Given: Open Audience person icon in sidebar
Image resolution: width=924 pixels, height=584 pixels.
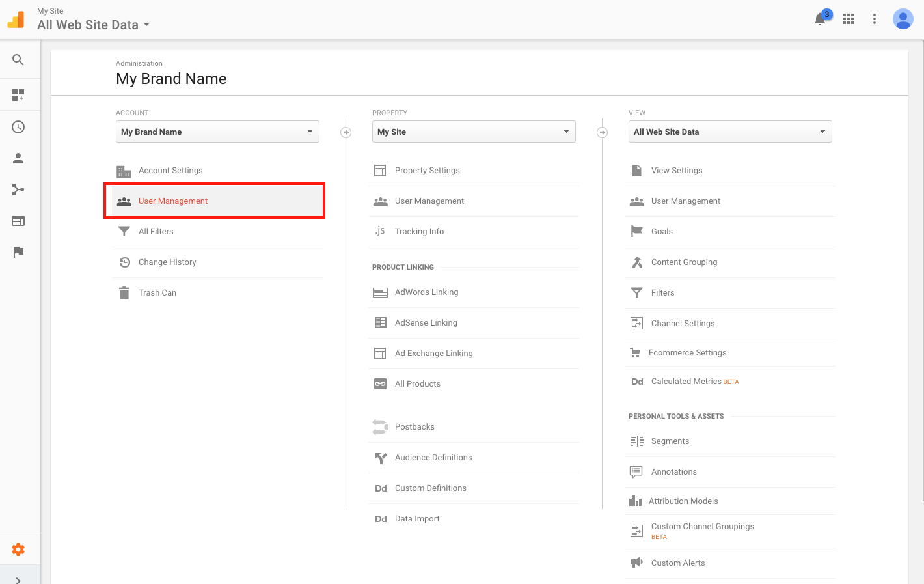Looking at the screenshot, I should pyautogui.click(x=18, y=158).
